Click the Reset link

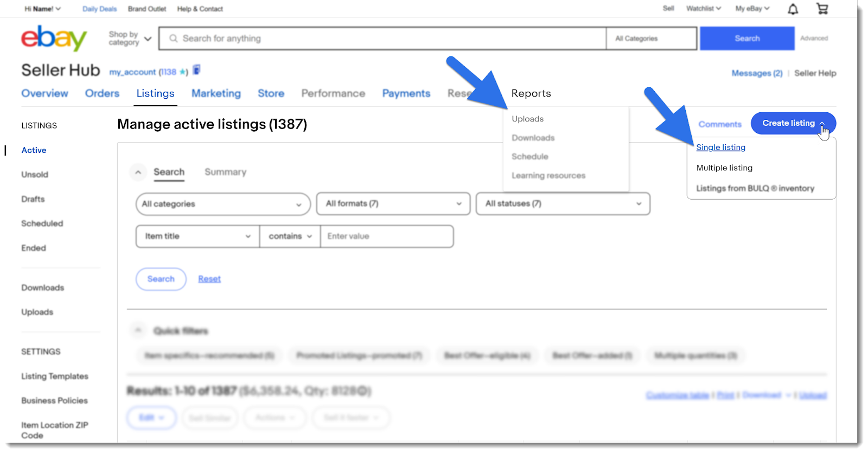[209, 279]
